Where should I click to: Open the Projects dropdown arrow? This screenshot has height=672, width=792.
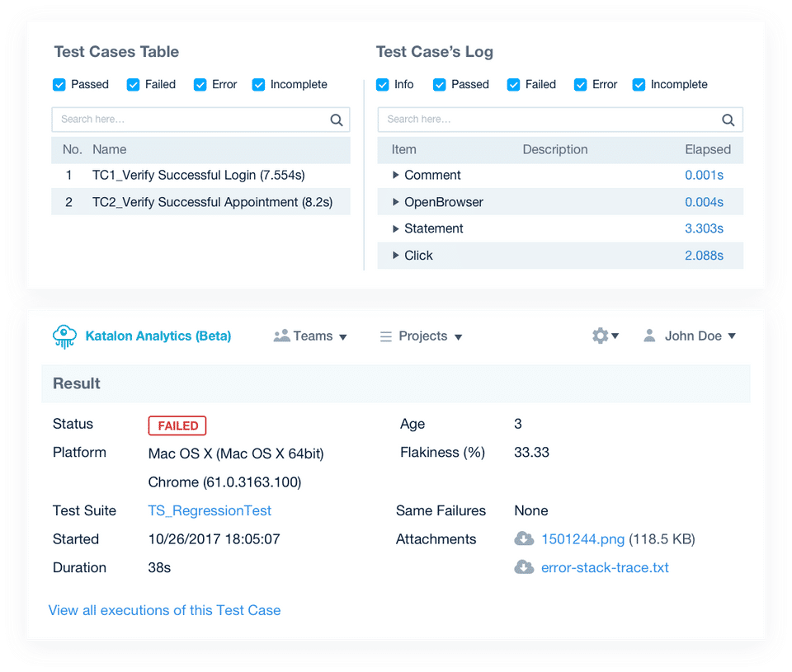pyautogui.click(x=458, y=337)
